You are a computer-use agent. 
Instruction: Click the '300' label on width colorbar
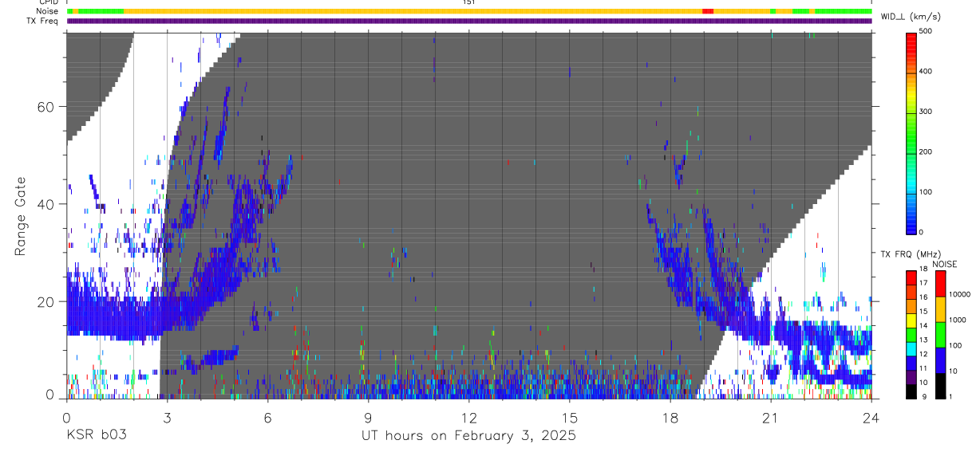click(x=927, y=112)
